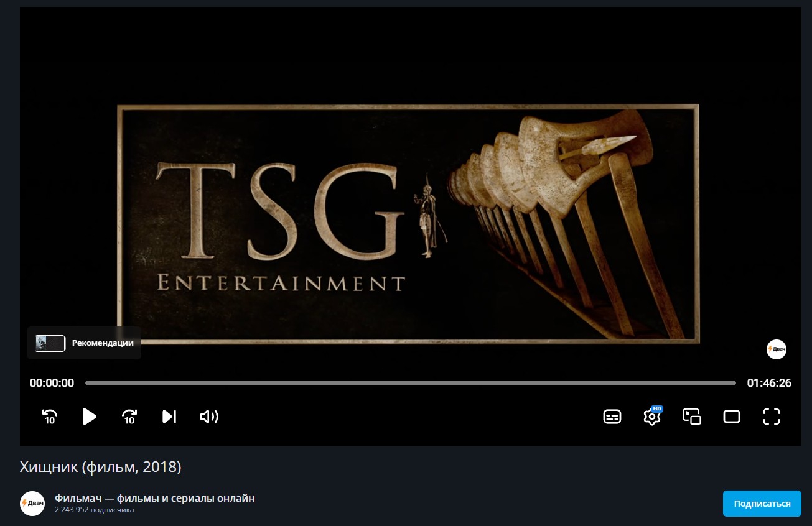
Task: Jump to the next video
Action: tap(169, 417)
